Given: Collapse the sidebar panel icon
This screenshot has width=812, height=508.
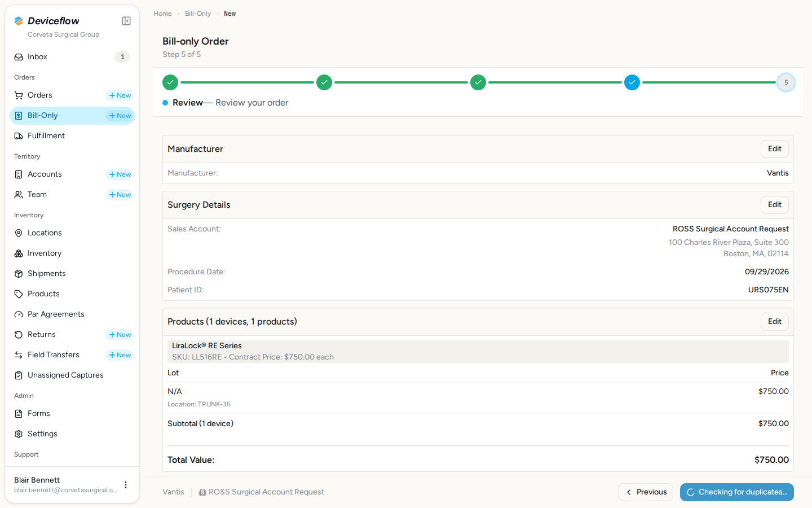Looking at the screenshot, I should point(126,21).
